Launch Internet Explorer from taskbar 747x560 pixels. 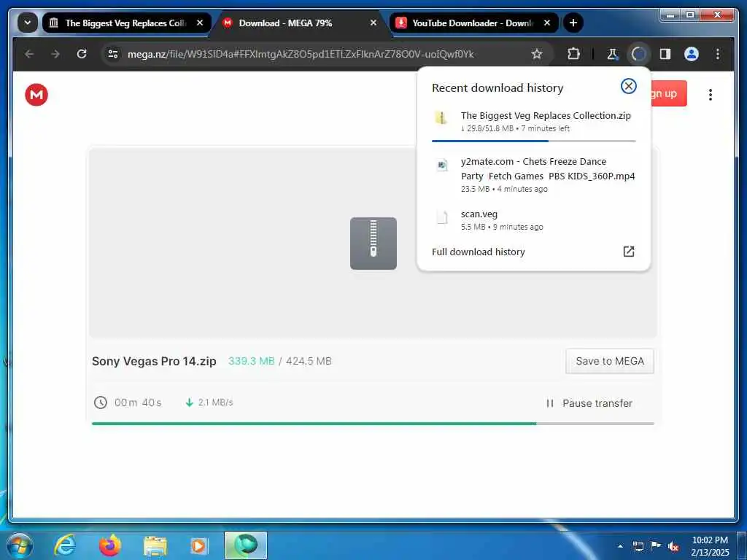(x=64, y=545)
